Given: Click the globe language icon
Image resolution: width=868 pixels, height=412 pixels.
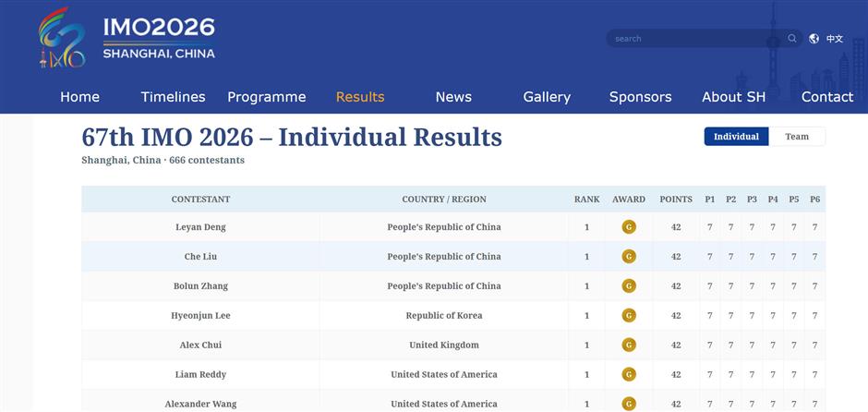Looking at the screenshot, I should click(814, 38).
